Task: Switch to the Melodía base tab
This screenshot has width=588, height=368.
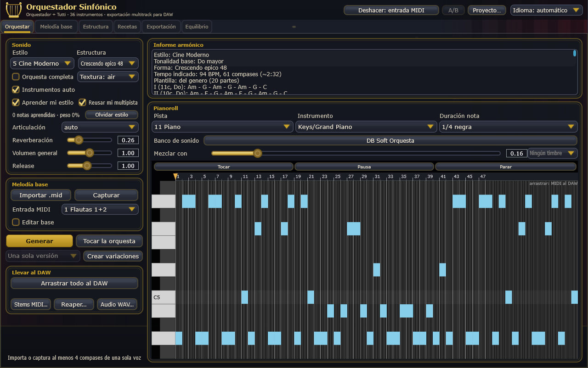Action: pos(56,27)
